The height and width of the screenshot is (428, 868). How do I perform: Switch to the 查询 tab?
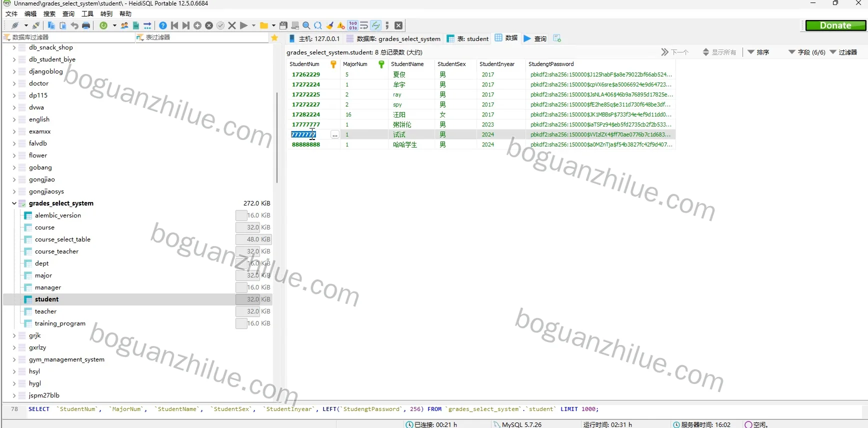tap(535, 38)
